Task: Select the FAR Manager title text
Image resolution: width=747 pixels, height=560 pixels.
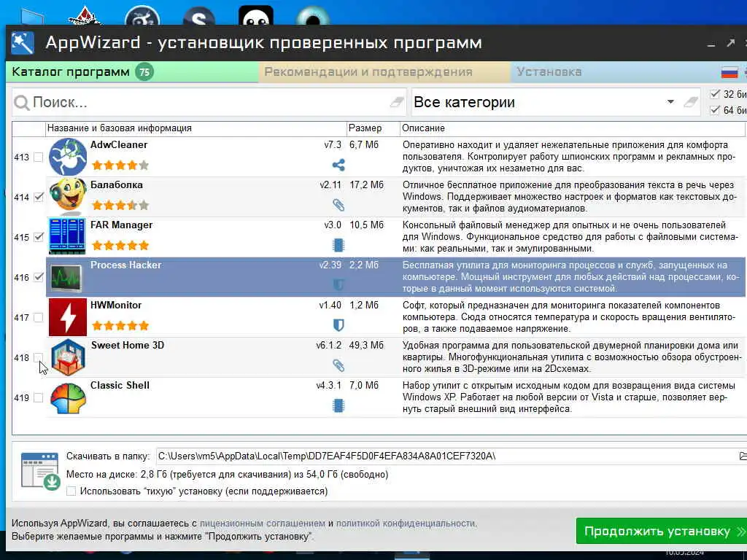Action: [x=122, y=225]
